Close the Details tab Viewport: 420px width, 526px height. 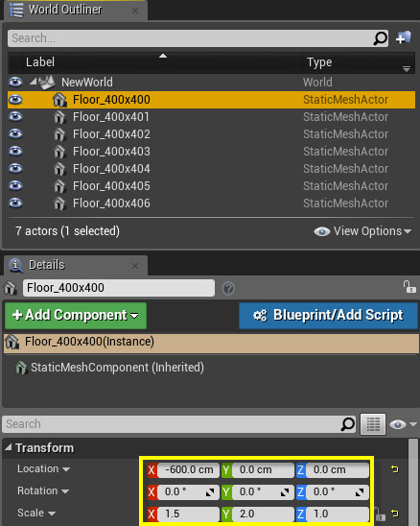(135, 266)
